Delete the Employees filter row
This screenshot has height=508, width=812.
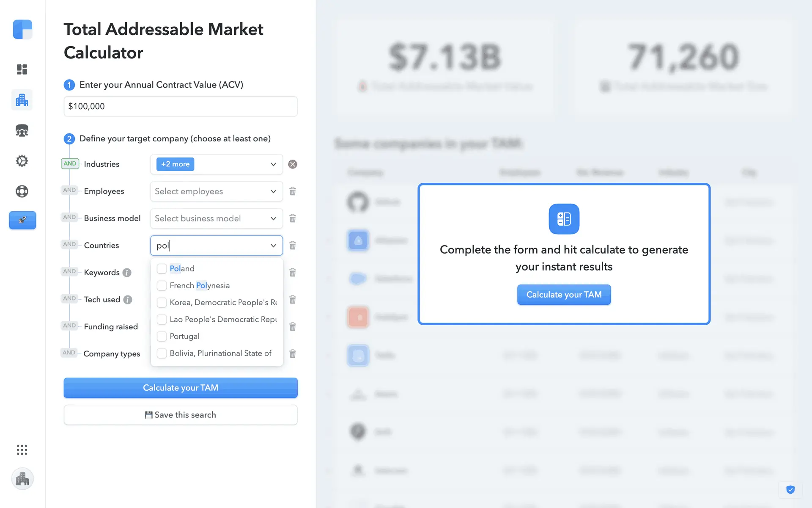tap(293, 191)
